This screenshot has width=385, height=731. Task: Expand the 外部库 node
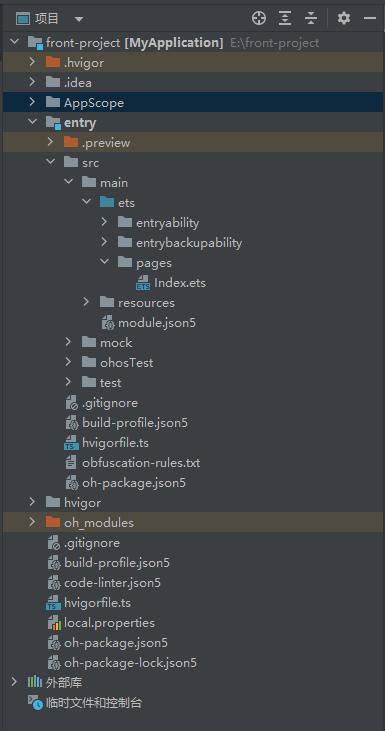14,683
